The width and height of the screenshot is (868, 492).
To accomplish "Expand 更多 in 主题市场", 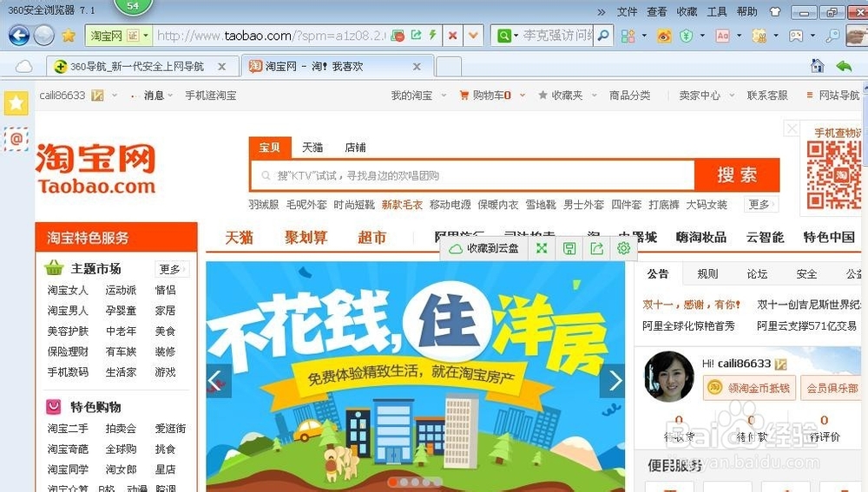I will coord(172,270).
